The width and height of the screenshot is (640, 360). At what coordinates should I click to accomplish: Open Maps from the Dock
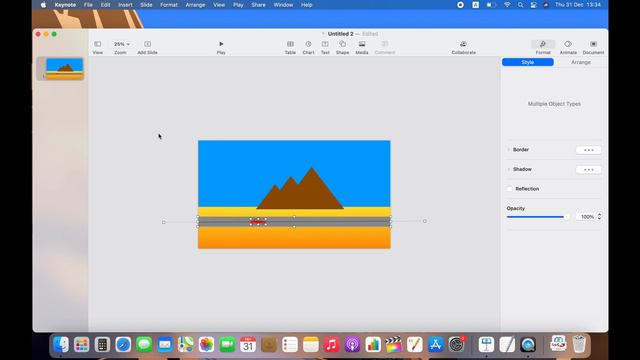click(185, 344)
